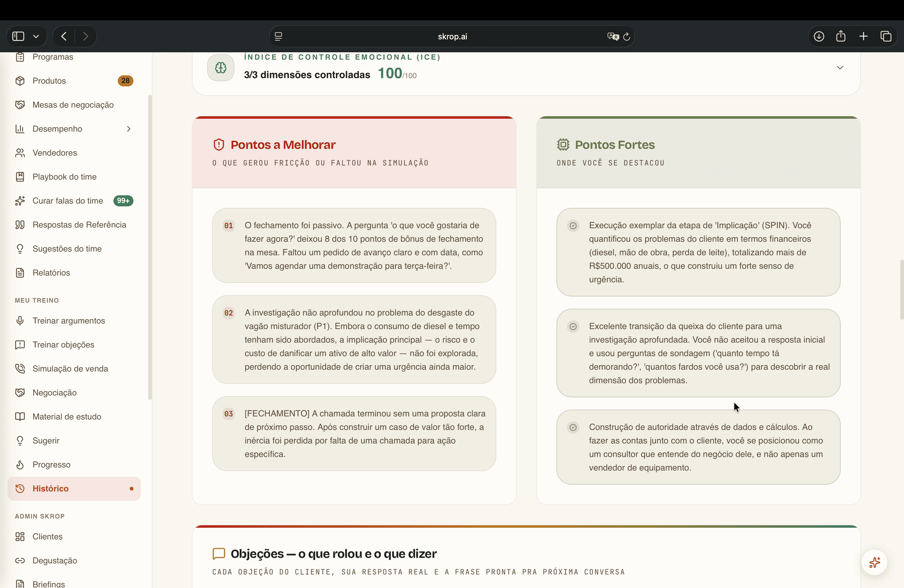Open Material de estudo
This screenshot has height=588, width=904.
(74, 416)
